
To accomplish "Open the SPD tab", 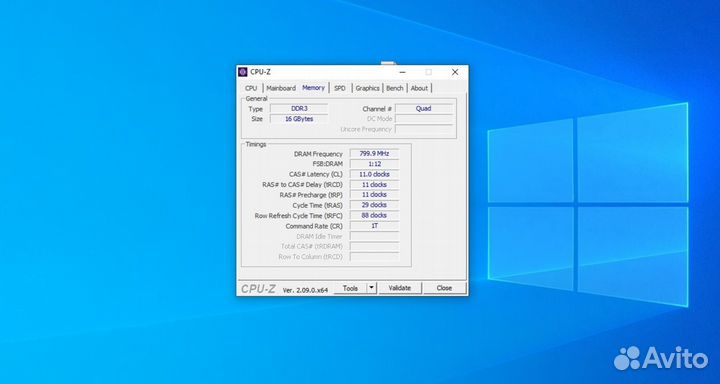I will [340, 88].
